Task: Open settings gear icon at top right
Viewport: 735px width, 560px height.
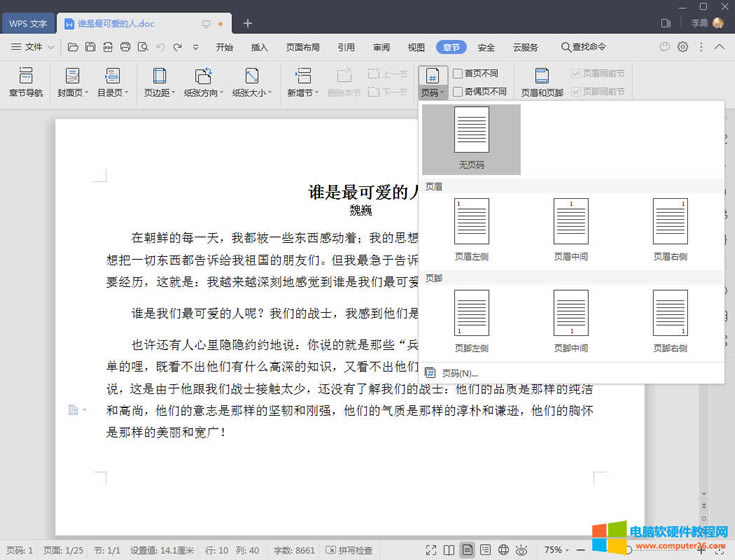Action: click(x=683, y=47)
